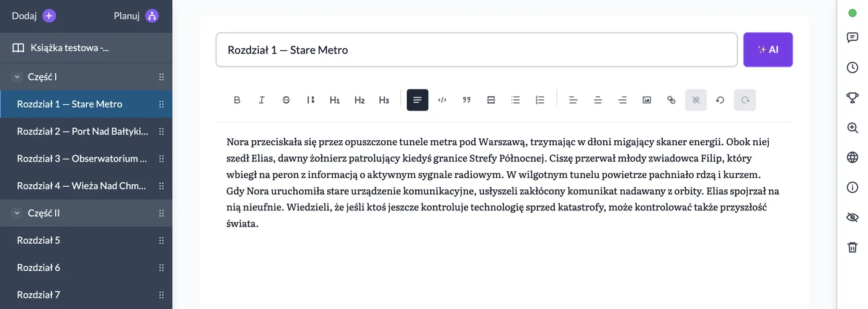
Task: Open the Planuj planner button
Action: [152, 16]
